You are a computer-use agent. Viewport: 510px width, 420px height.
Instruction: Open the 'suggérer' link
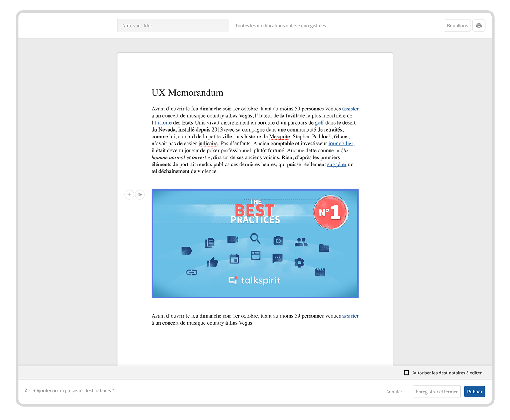pos(337,165)
